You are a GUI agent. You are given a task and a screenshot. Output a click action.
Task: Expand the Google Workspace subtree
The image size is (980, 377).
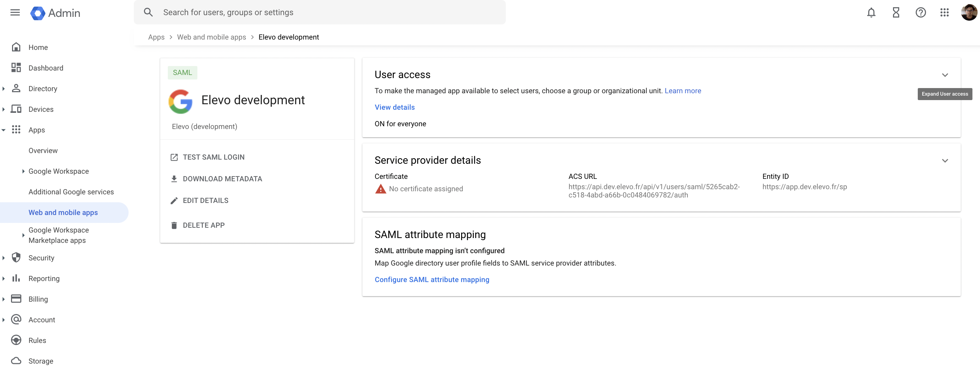click(x=23, y=171)
